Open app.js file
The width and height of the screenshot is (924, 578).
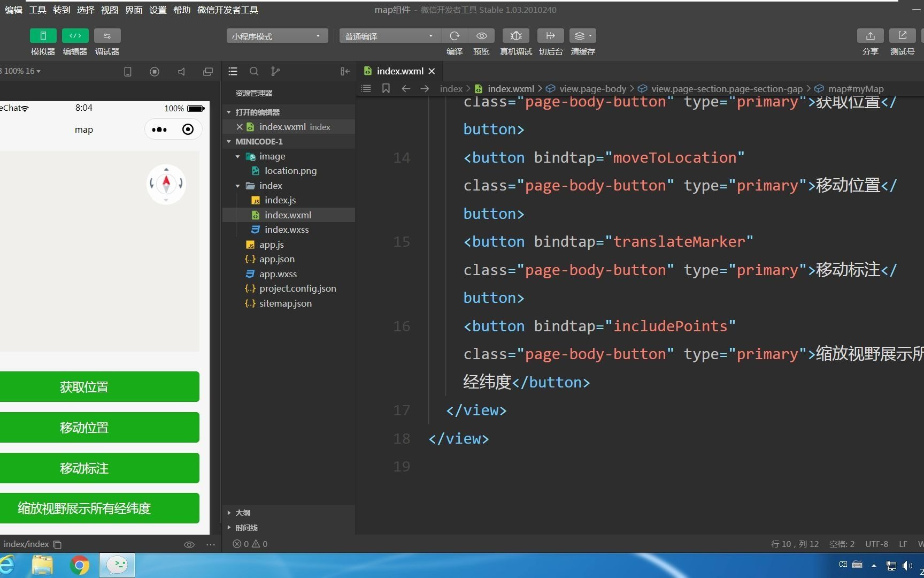[x=272, y=245]
